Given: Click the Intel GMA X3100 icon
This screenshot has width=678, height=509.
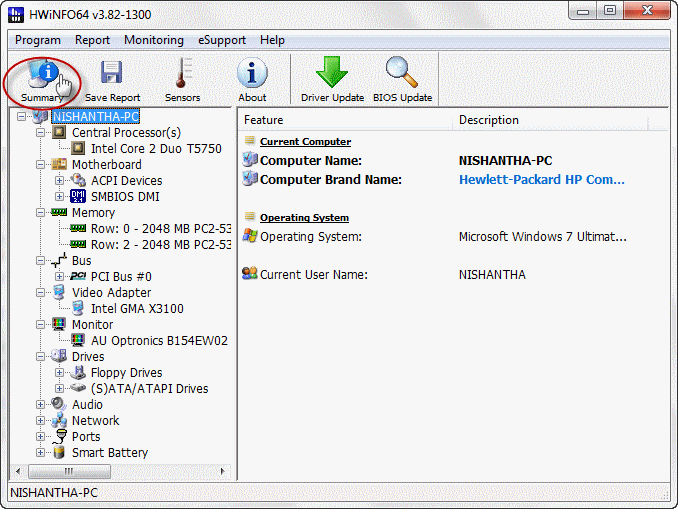Looking at the screenshot, I should tap(78, 308).
